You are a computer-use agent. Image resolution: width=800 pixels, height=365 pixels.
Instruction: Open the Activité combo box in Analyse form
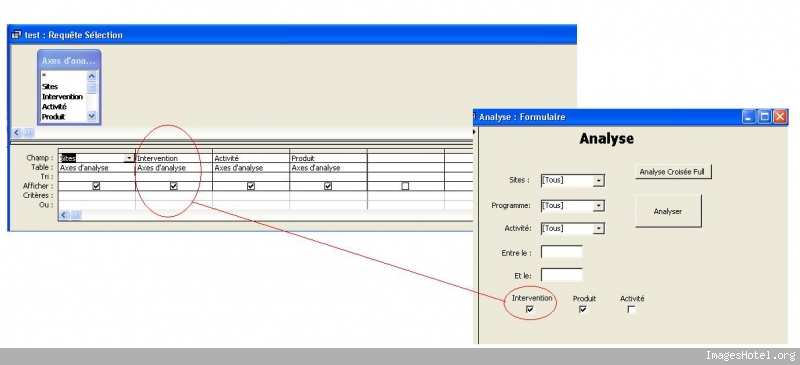(x=598, y=229)
